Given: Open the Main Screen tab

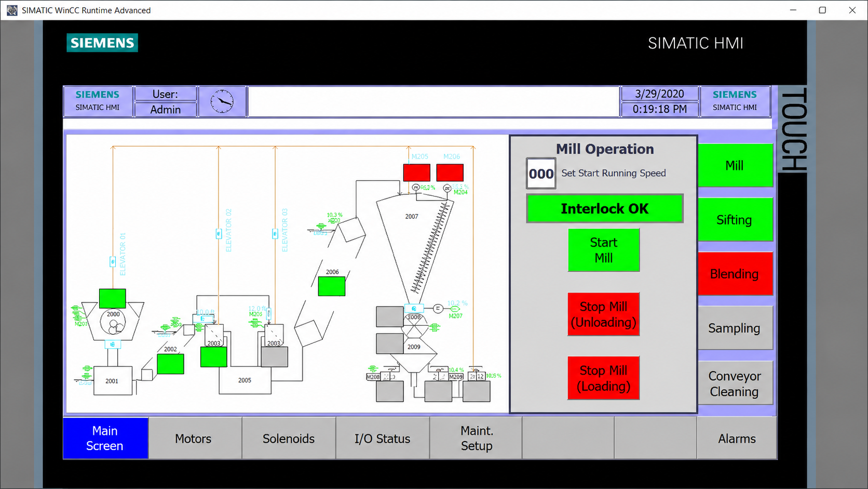Looking at the screenshot, I should [105, 438].
